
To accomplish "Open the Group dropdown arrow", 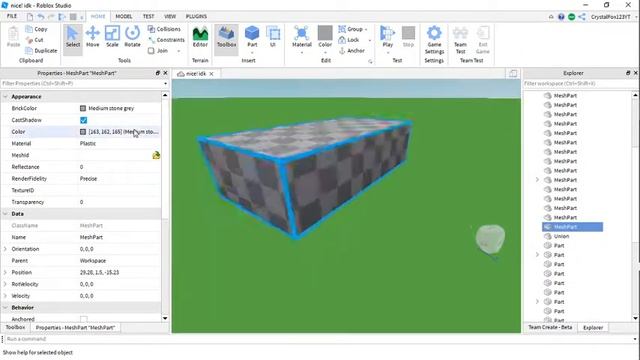I will (366, 29).
